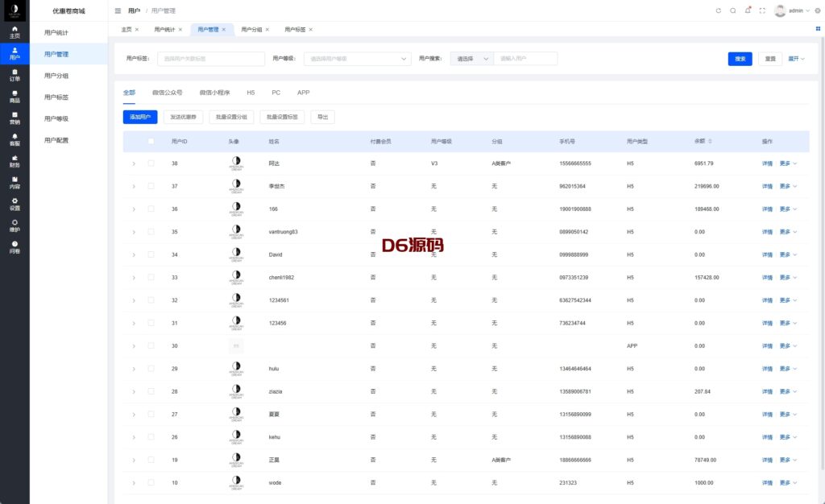Click the logo at the sidebar top

(15, 10)
